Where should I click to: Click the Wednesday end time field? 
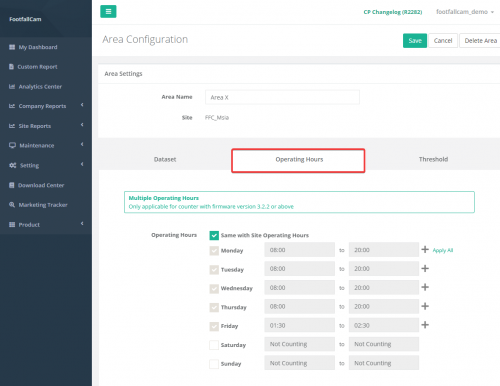(x=384, y=287)
